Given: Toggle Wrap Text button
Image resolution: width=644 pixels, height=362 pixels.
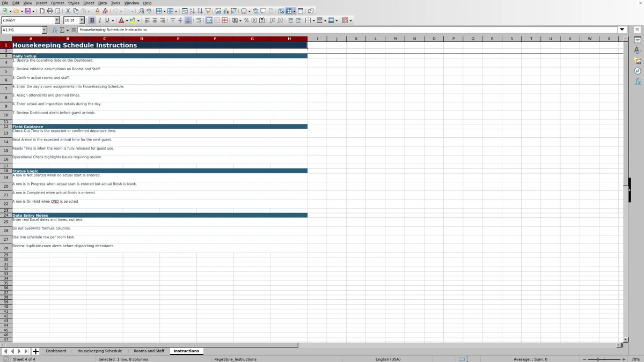Looking at the screenshot, I should click(x=199, y=20).
